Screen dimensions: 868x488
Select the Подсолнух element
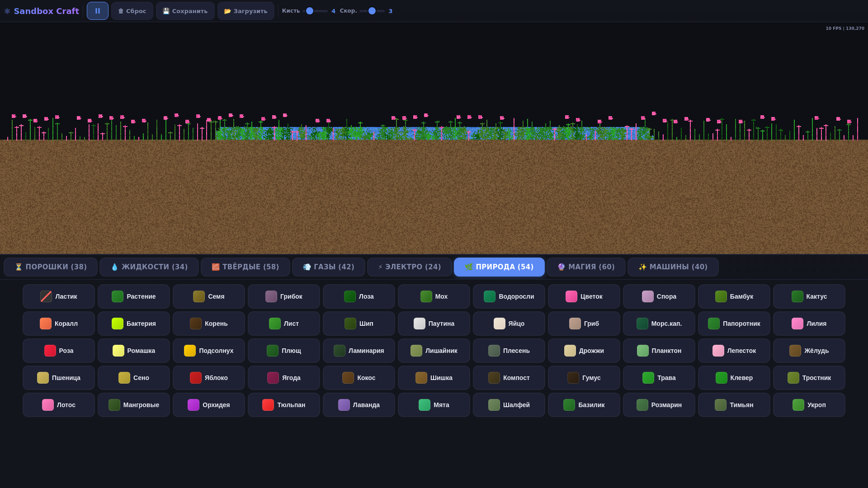(209, 351)
